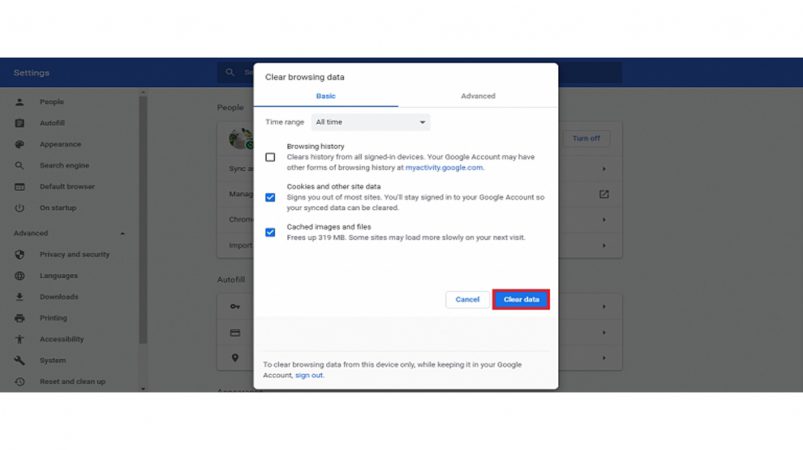
Task: Open the Time range All time dropdown
Action: (x=371, y=122)
